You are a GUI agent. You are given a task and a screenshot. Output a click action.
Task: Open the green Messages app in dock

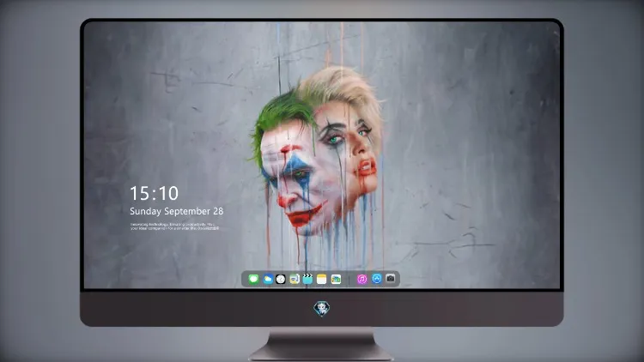pos(253,279)
